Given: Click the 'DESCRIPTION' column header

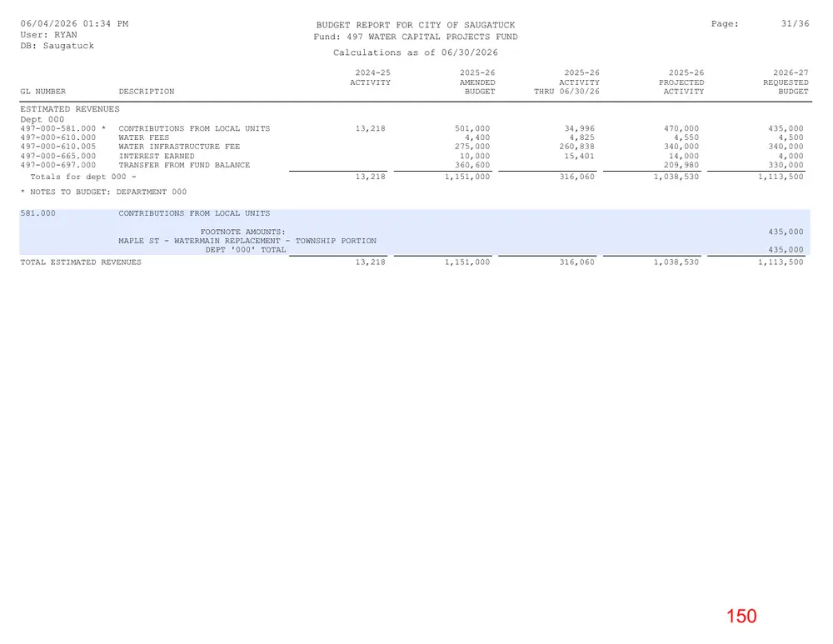Looking at the screenshot, I should 147,92.
